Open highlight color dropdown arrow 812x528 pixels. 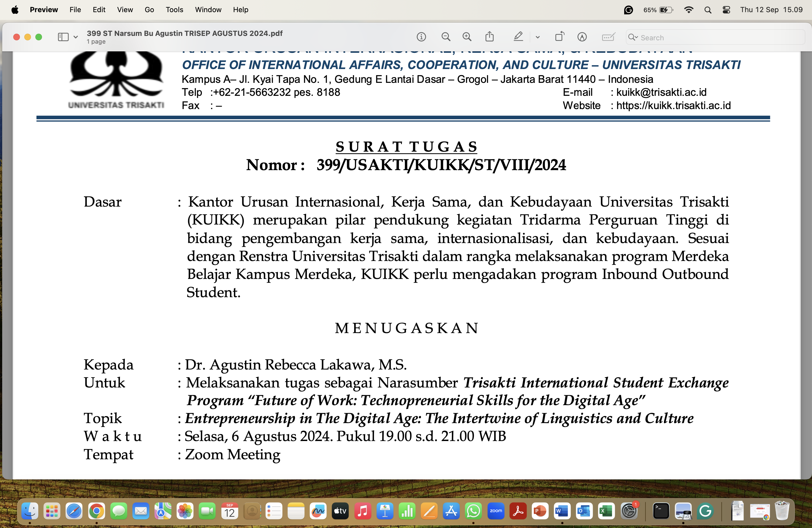click(538, 37)
